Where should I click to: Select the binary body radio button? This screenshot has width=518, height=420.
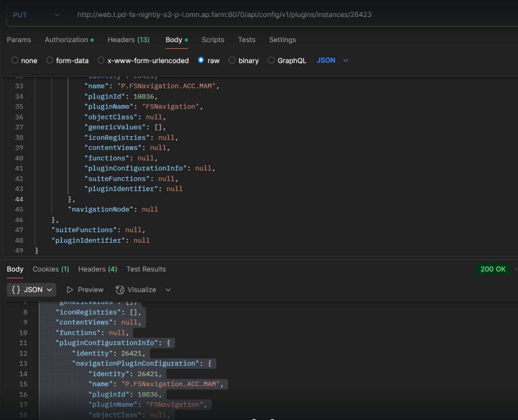point(232,60)
